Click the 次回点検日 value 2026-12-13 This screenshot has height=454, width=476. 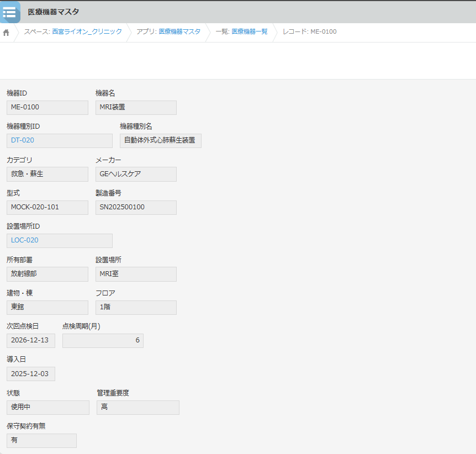coord(31,340)
